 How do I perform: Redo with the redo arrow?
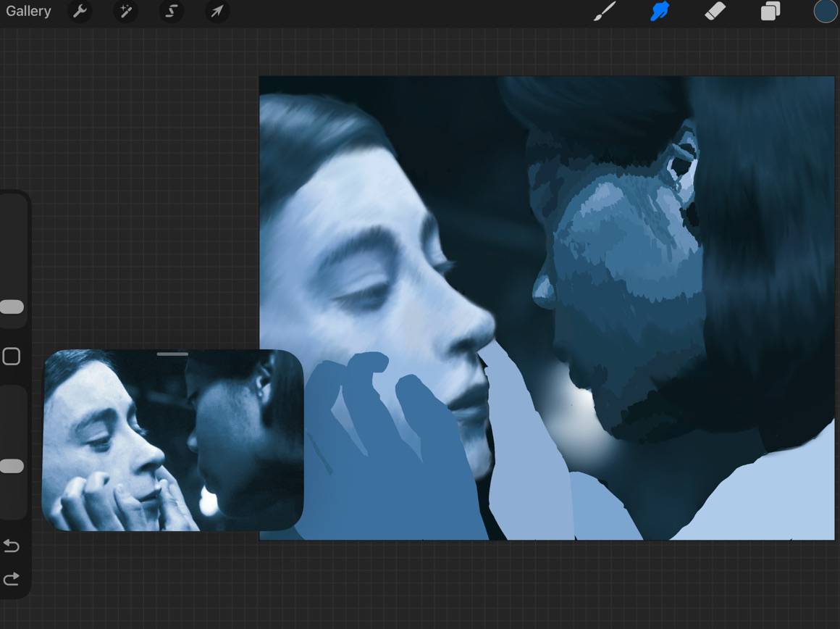coord(12,579)
